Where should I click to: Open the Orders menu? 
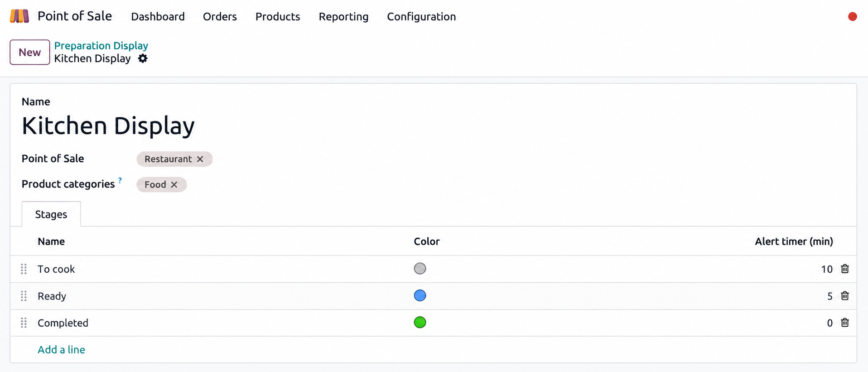220,17
